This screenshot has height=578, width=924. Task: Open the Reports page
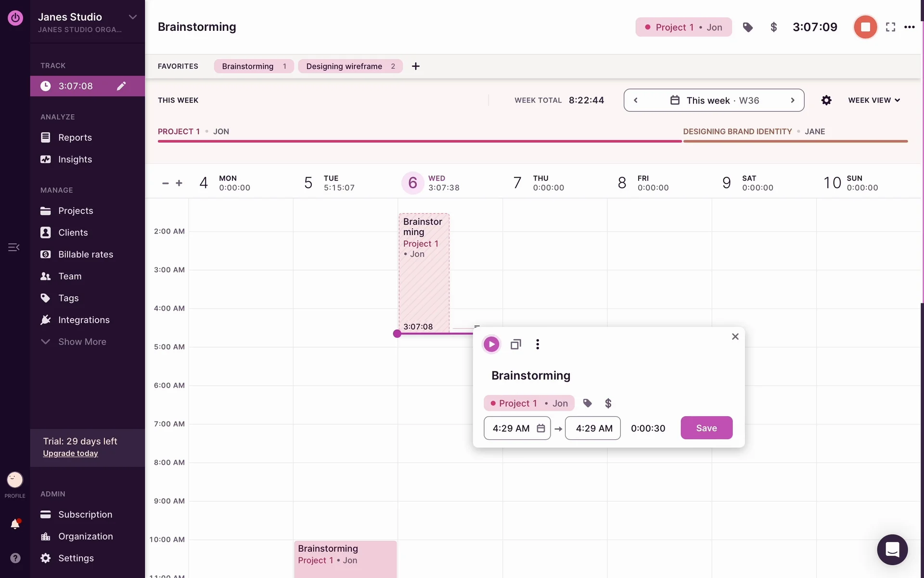(x=75, y=137)
